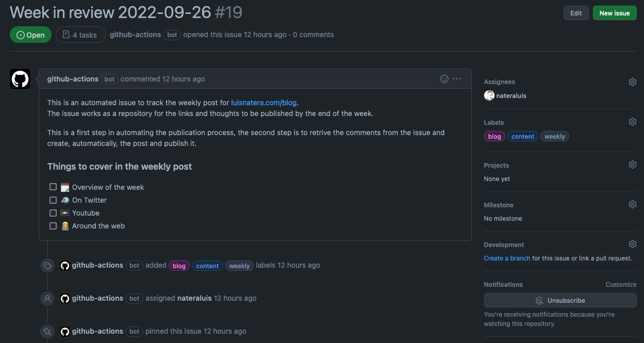Click the github-actions avatar beside the comment
The width and height of the screenshot is (644, 343).
click(20, 79)
